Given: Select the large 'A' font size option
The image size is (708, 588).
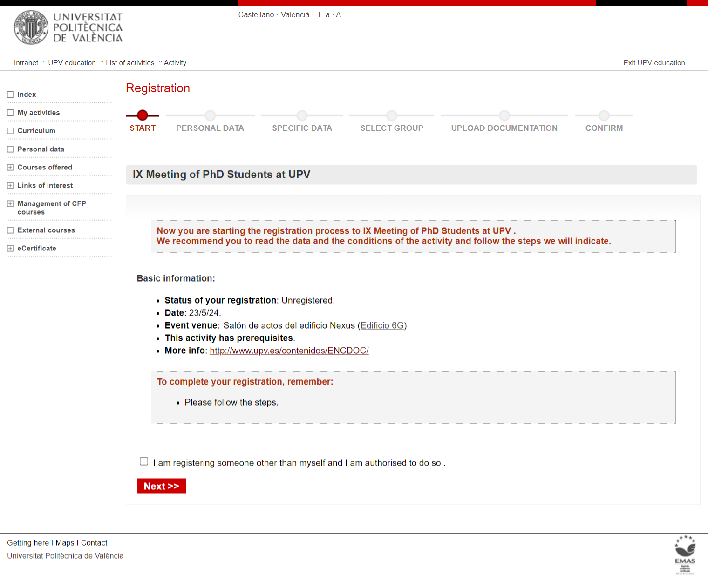Looking at the screenshot, I should pos(338,14).
